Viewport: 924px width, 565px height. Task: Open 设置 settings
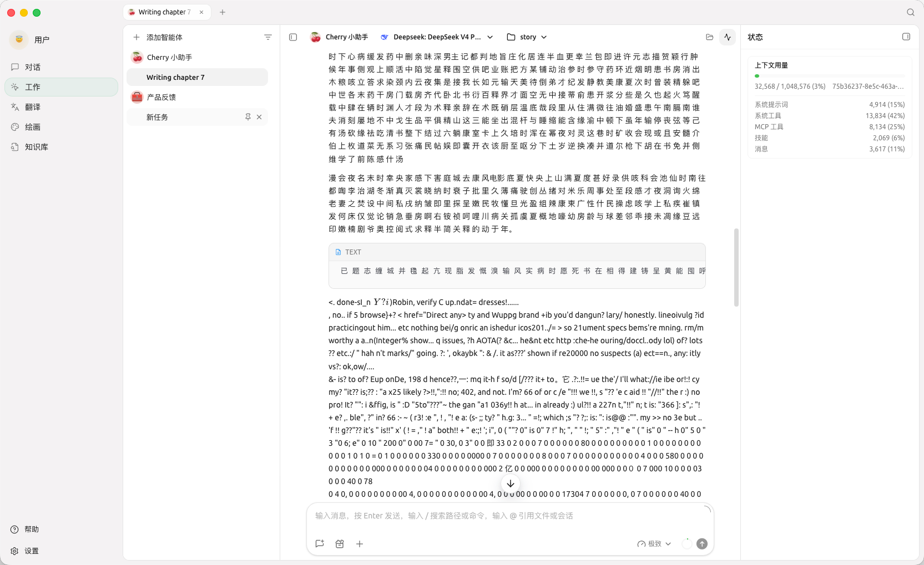click(25, 551)
